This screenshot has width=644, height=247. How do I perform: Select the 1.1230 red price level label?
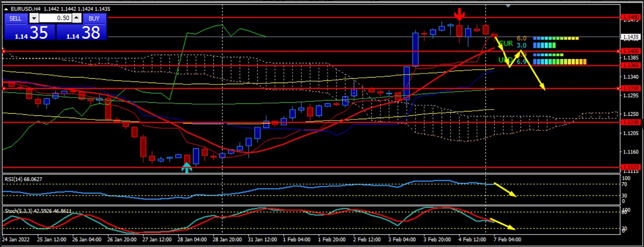(x=631, y=122)
